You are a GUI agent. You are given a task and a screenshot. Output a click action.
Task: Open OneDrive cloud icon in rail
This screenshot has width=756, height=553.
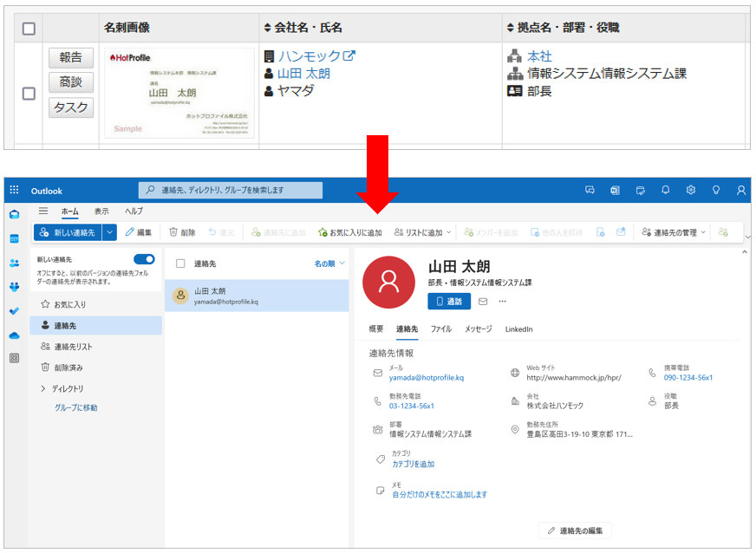point(15,335)
